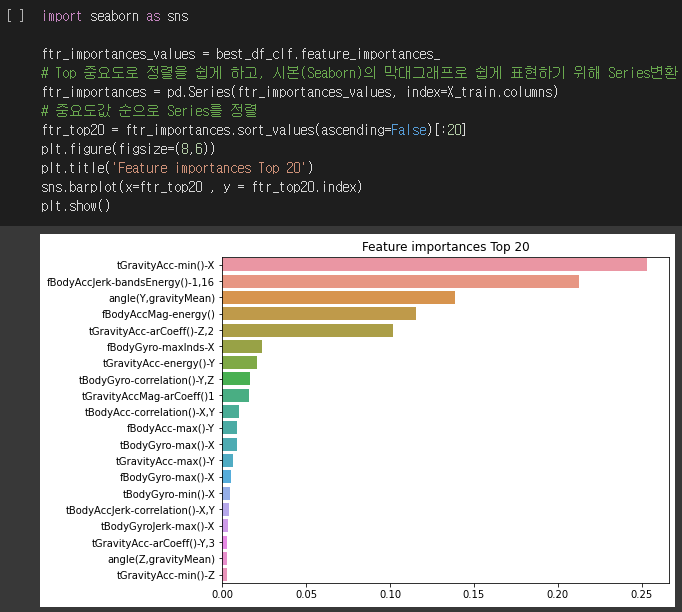Viewport: 682px width, 612px height.
Task: Click the label 'tBodyAccJerk-correlation()-X,Y'
Action: pyautogui.click(x=140, y=510)
